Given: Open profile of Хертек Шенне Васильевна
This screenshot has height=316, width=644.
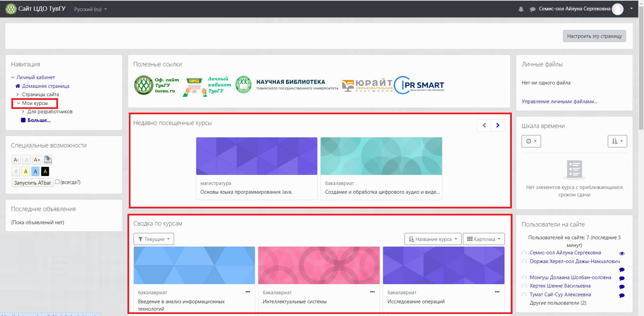Looking at the screenshot, I should (560, 286).
